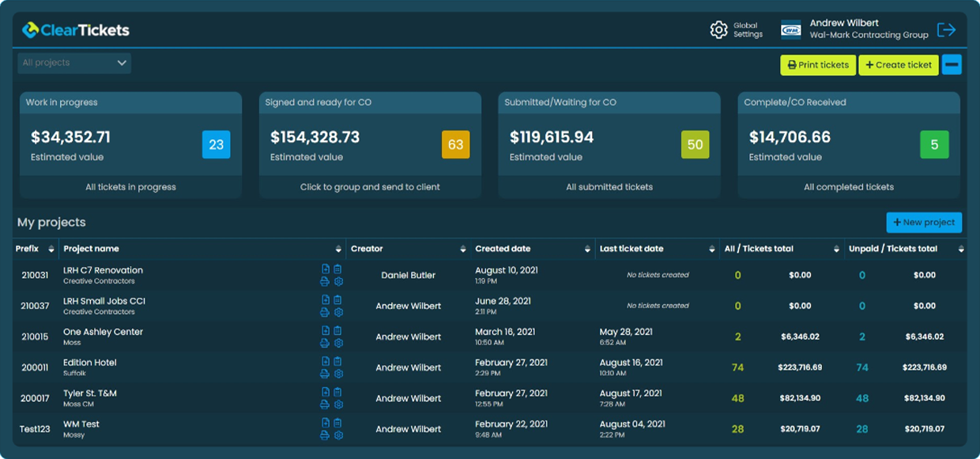
Task: Click clipboard icon for One Ashley Center
Action: tap(338, 331)
